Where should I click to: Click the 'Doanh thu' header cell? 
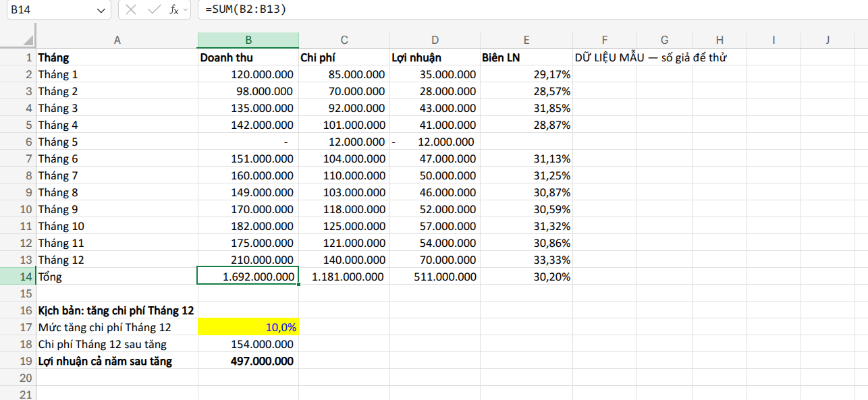point(248,57)
